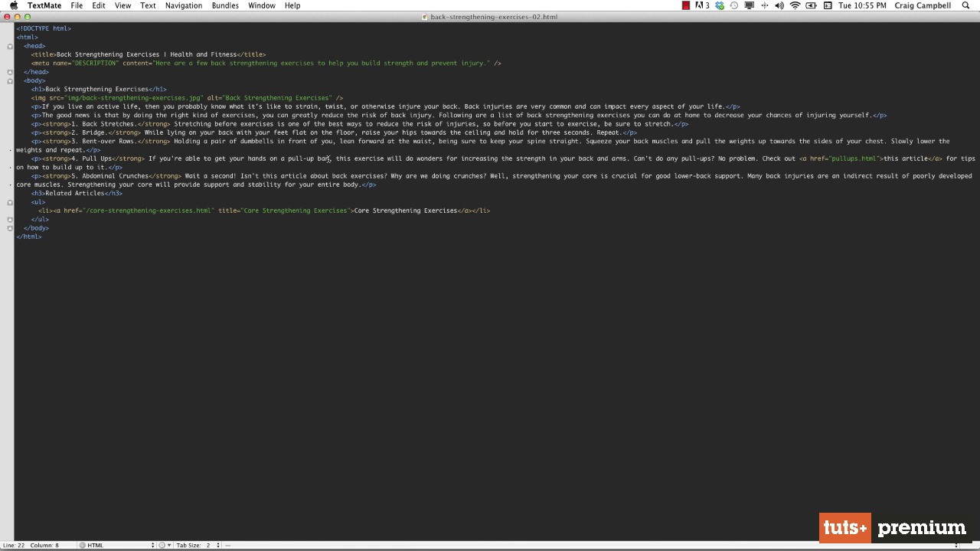980x551 pixels.
Task: Click the 'If you live an active life' paragraph
Action: 385,106
